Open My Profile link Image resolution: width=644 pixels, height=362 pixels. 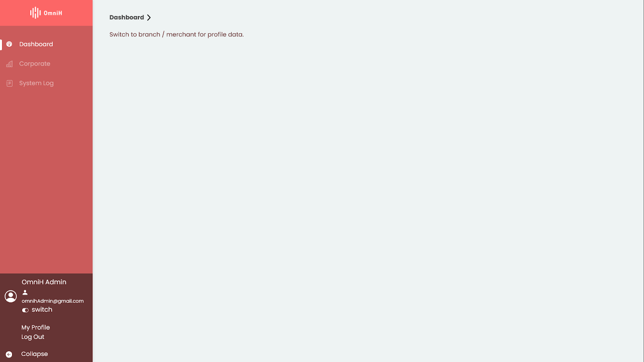tap(36, 327)
